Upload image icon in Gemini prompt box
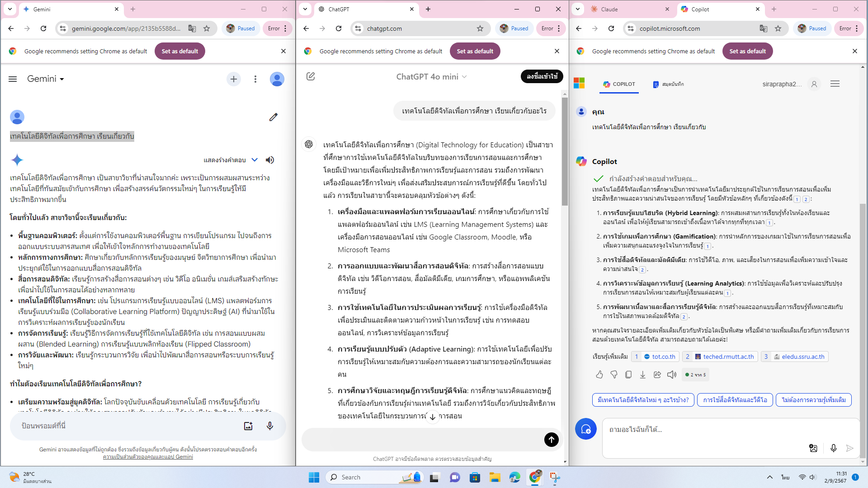Image resolution: width=868 pixels, height=488 pixels. pyautogui.click(x=248, y=426)
